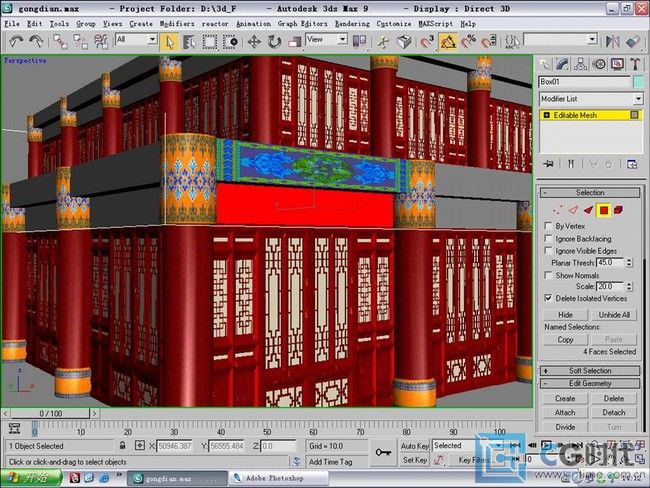Toggle the Window/Crossing selection icon
The width and height of the screenshot is (650, 488).
coord(230,42)
